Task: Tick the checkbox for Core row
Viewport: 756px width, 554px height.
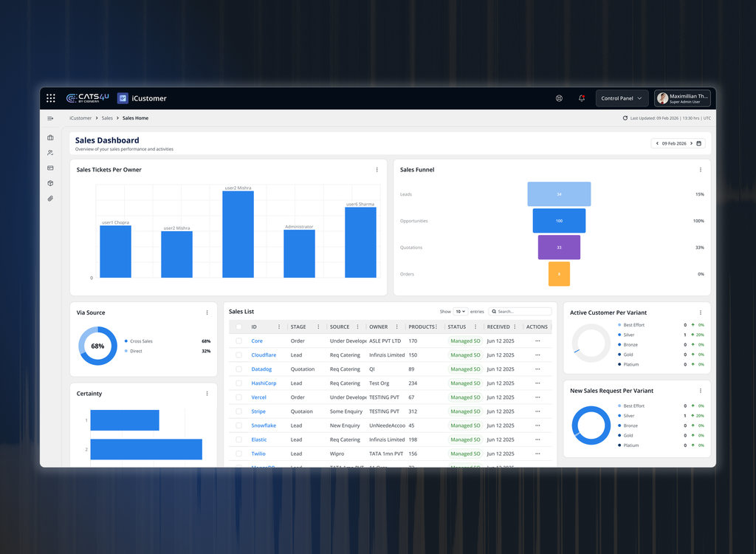Action: [238, 341]
